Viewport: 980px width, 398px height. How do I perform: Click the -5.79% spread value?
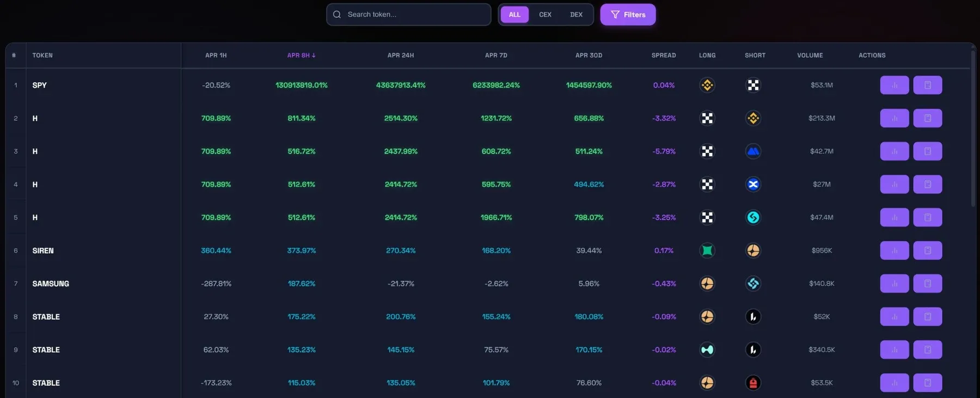(664, 151)
